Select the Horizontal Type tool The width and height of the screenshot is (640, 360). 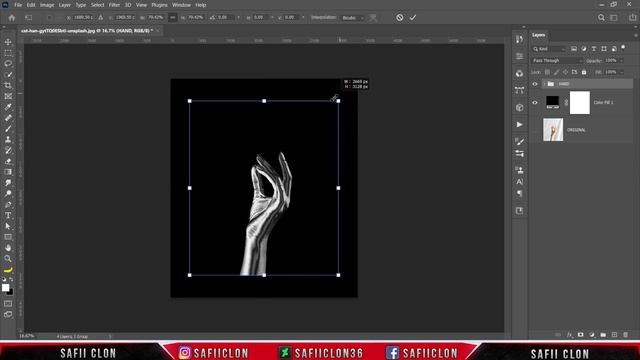[8, 215]
